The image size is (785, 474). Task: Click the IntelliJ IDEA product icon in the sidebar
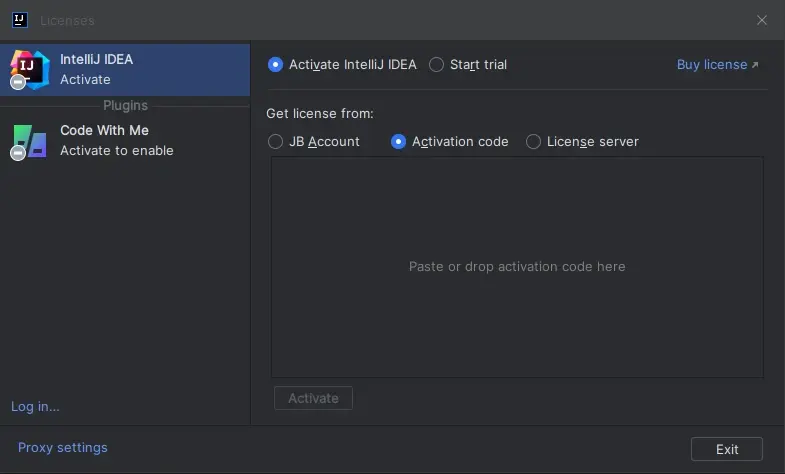pyautogui.click(x=28, y=69)
